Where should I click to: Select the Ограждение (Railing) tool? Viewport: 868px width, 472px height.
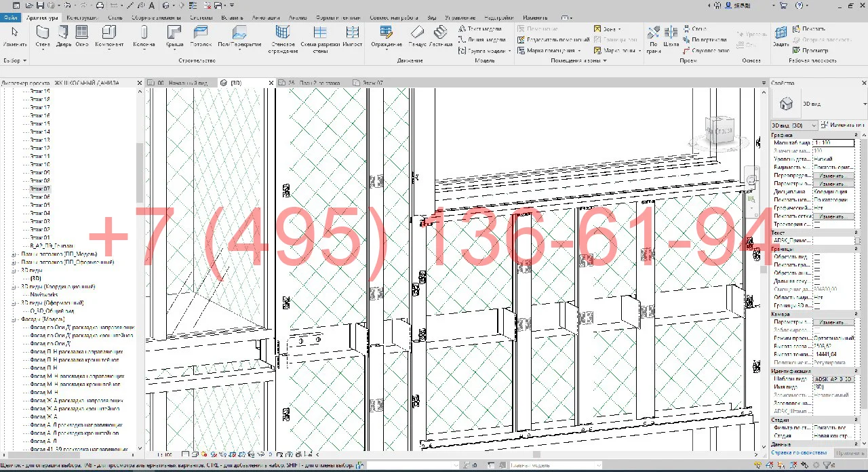pyautogui.click(x=387, y=36)
